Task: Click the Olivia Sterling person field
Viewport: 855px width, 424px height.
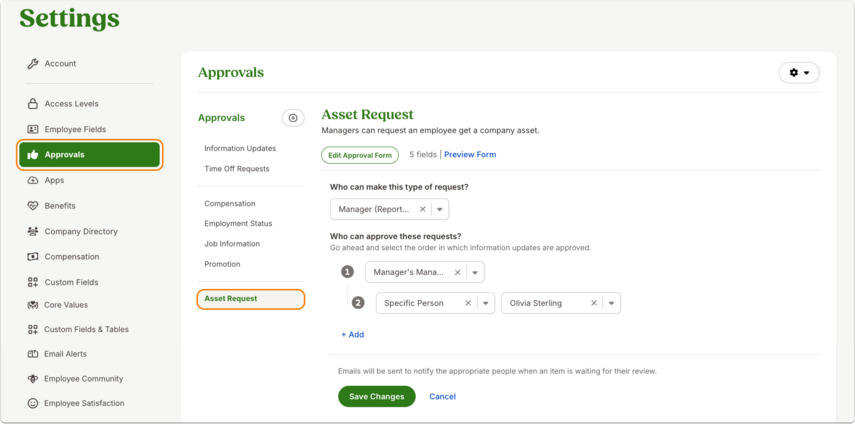Action: pyautogui.click(x=561, y=303)
